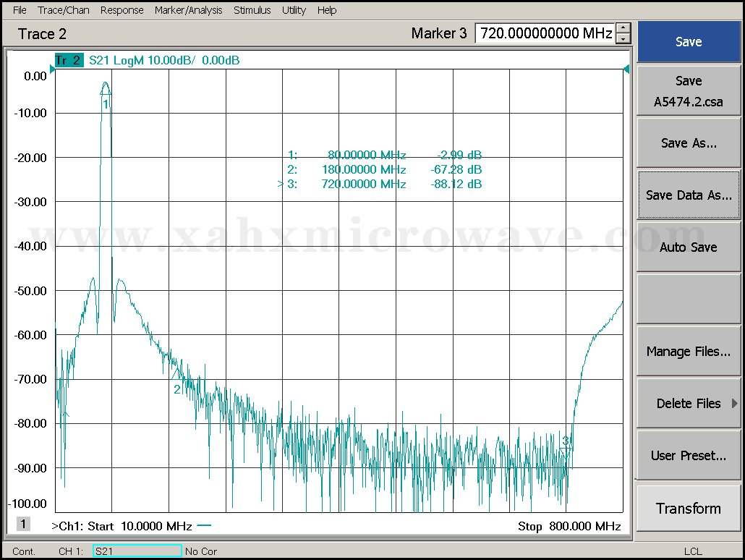Click the blue Save softkey
This screenshot has width=745, height=560.
[689, 42]
